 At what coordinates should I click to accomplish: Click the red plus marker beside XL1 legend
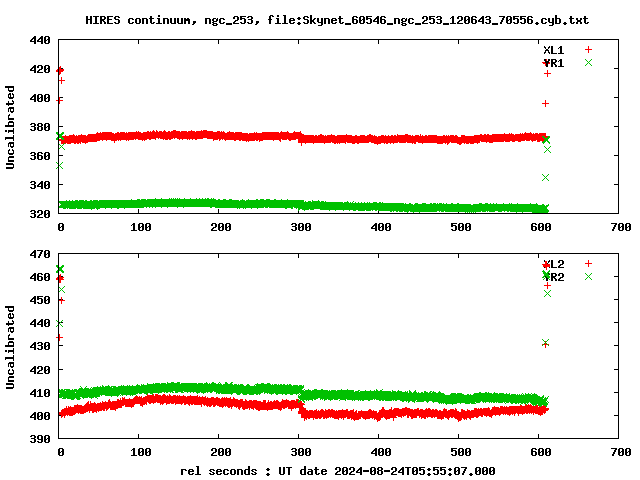coord(588,50)
